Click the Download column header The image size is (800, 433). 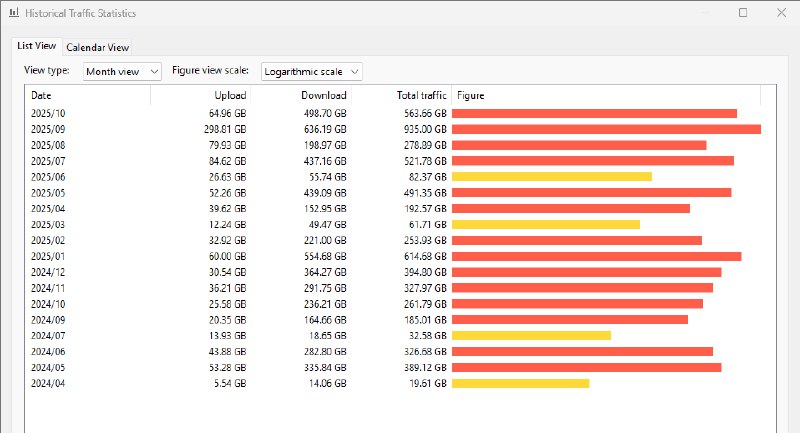[x=300, y=95]
